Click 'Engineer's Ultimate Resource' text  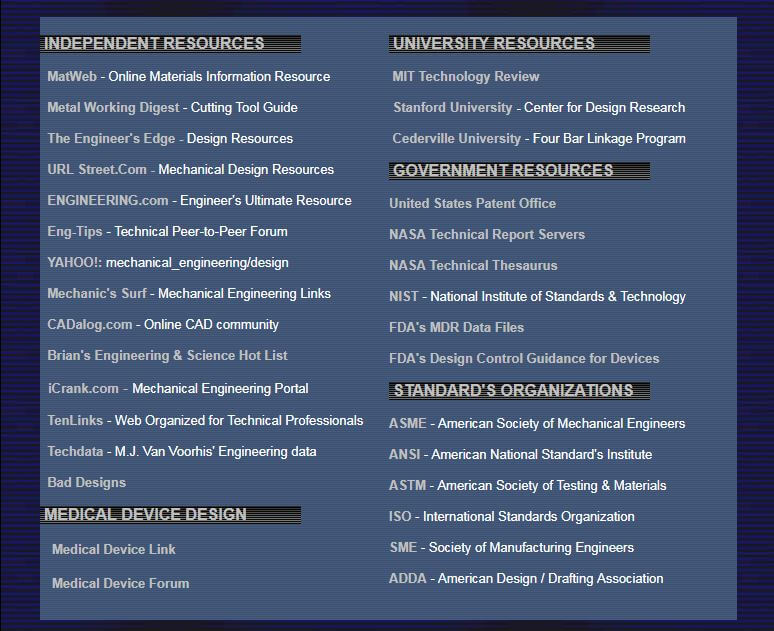(266, 200)
